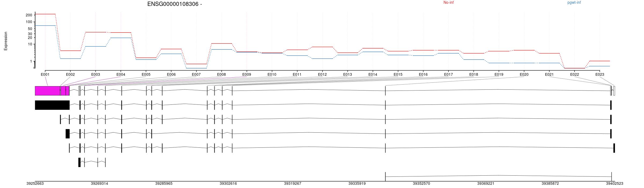Click genomic coordinate 39252663
644x188 pixels.
pos(35,184)
